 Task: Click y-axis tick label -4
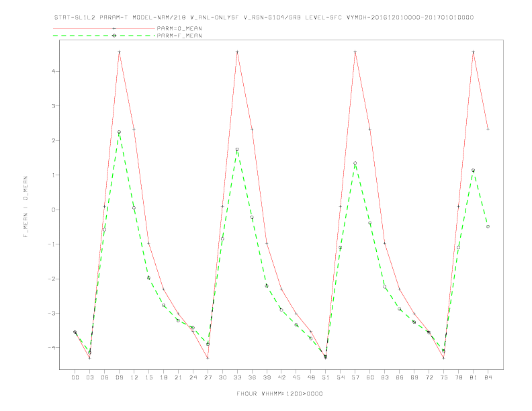pyautogui.click(x=52, y=348)
